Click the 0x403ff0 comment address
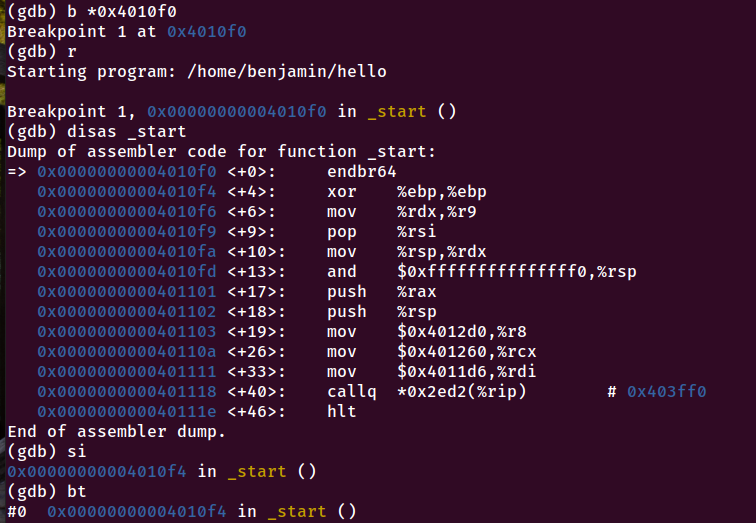Viewport: 756px width, 523px height. click(666, 391)
